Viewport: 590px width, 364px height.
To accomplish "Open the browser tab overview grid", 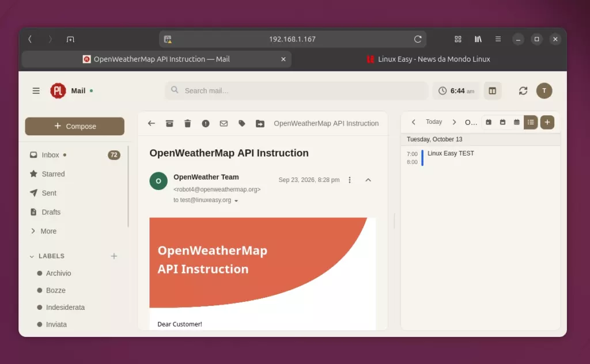I will (458, 39).
